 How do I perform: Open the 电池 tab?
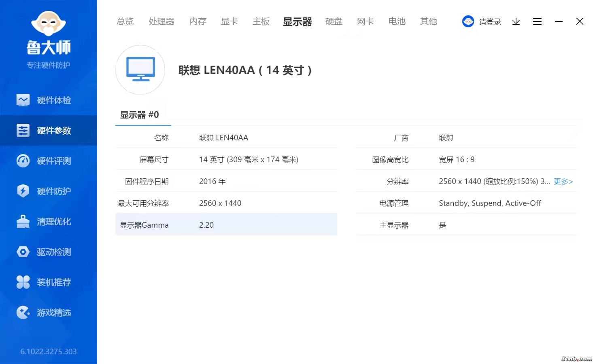pos(397,21)
